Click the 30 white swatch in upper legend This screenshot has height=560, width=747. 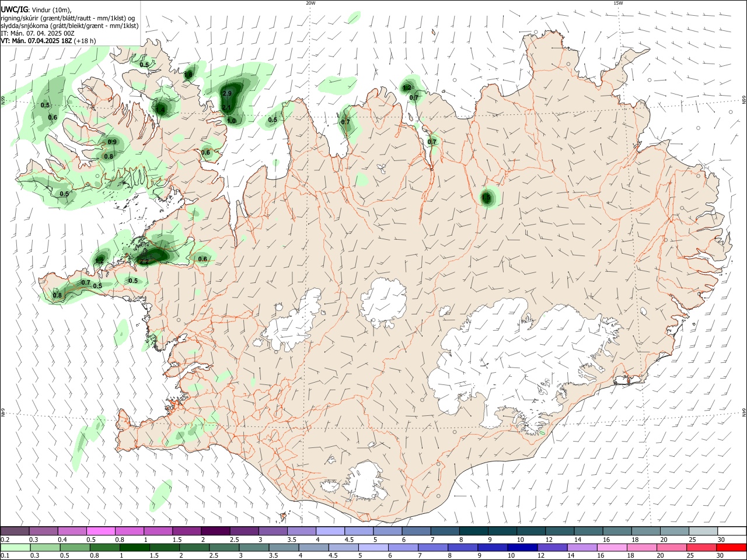732,531
